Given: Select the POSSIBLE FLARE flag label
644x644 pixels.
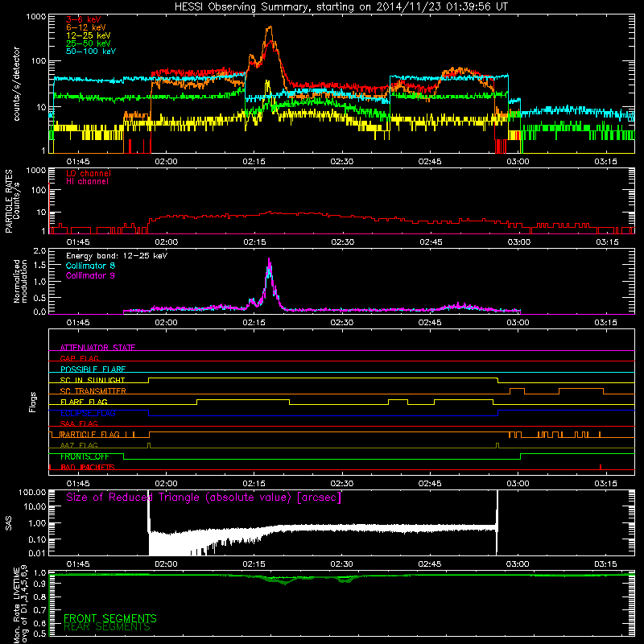Looking at the screenshot, I should point(93,369).
